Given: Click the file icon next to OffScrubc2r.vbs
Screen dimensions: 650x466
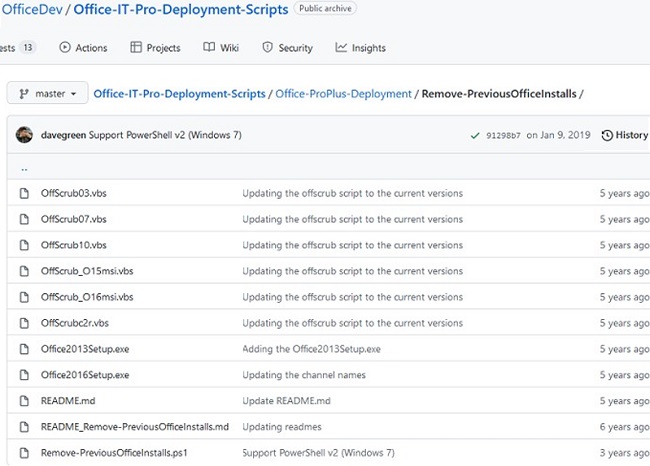Looking at the screenshot, I should (x=25, y=323).
